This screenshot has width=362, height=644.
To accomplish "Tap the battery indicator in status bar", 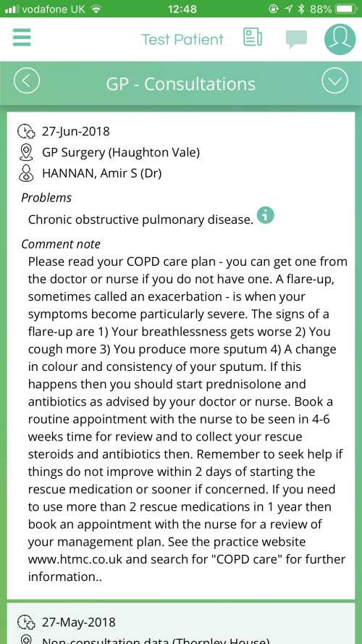I will [346, 9].
